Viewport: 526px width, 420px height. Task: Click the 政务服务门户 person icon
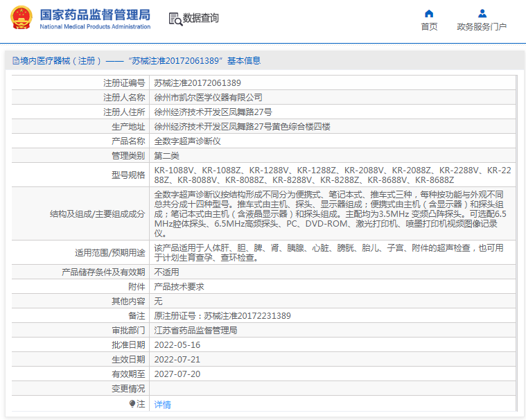(482, 14)
